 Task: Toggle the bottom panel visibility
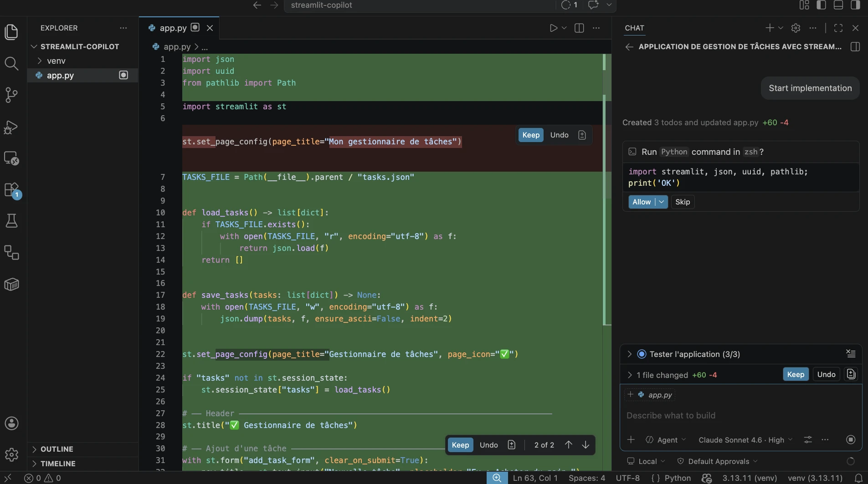click(838, 5)
